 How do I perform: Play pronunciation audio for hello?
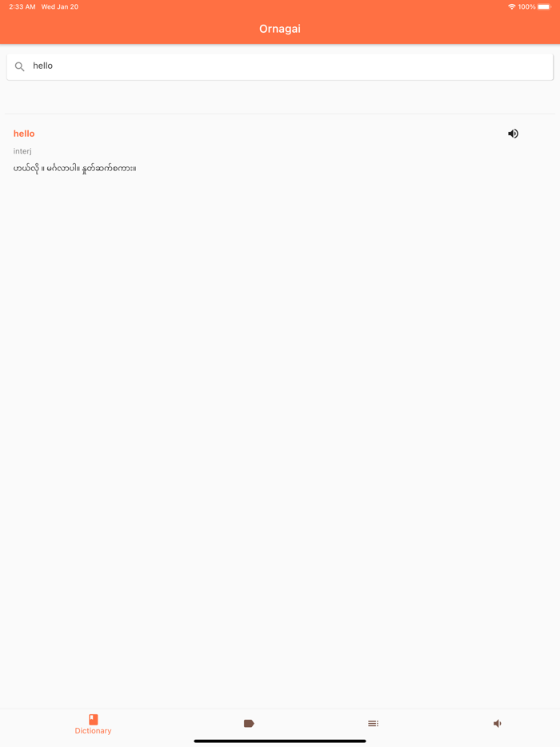(x=513, y=134)
